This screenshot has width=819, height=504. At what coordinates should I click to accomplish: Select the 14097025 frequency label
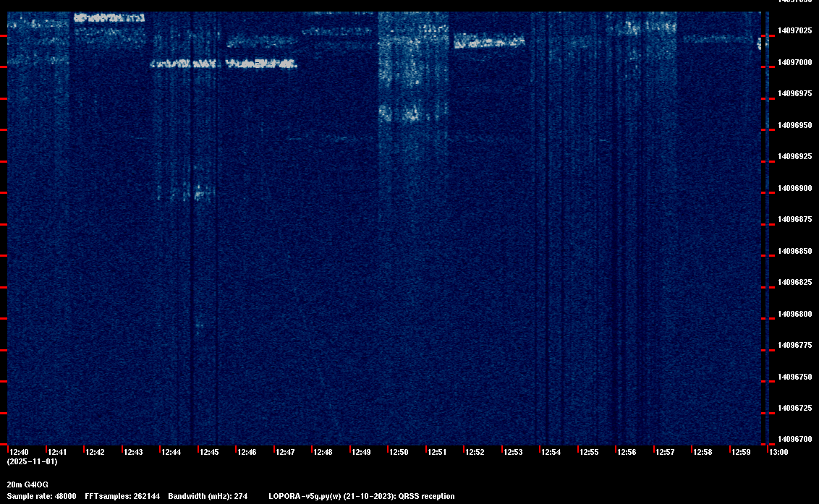[795, 31]
